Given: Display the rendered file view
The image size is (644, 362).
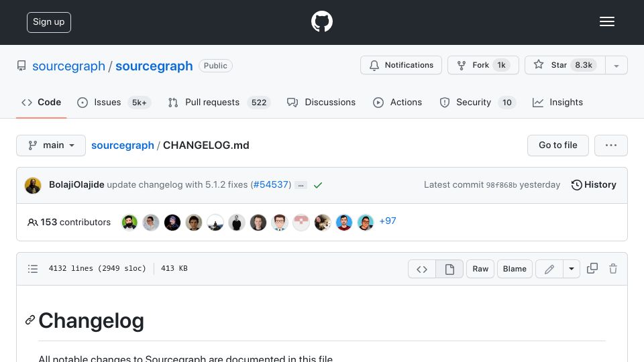Looking at the screenshot, I should (x=449, y=269).
